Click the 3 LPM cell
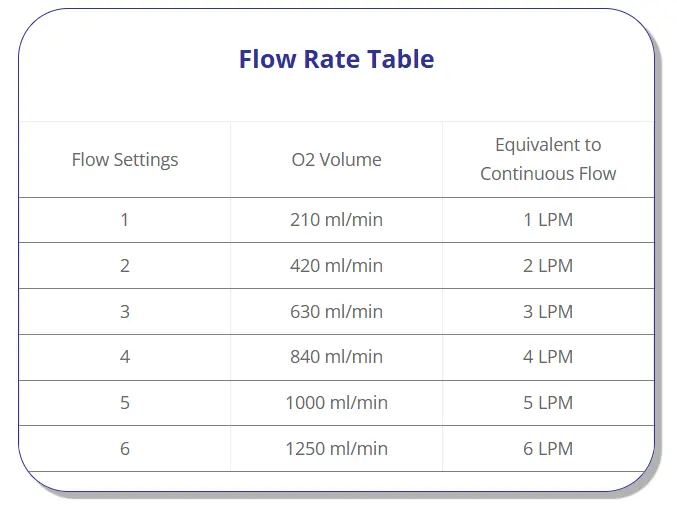The image size is (677, 510). (x=548, y=311)
